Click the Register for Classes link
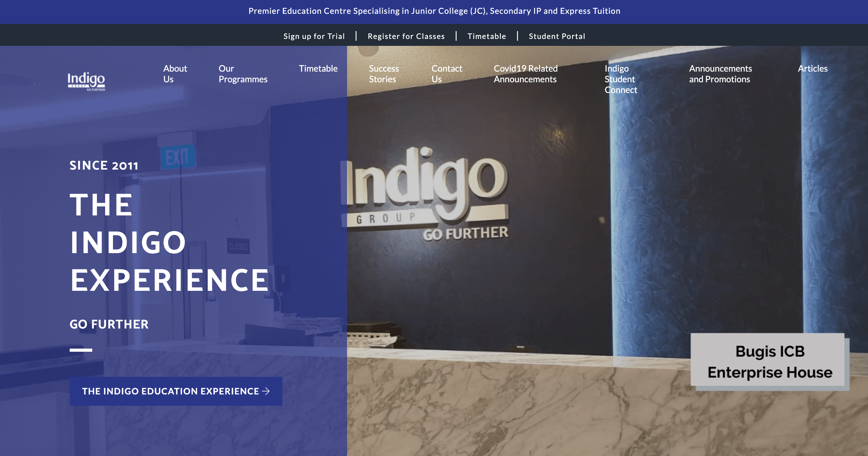 point(406,36)
